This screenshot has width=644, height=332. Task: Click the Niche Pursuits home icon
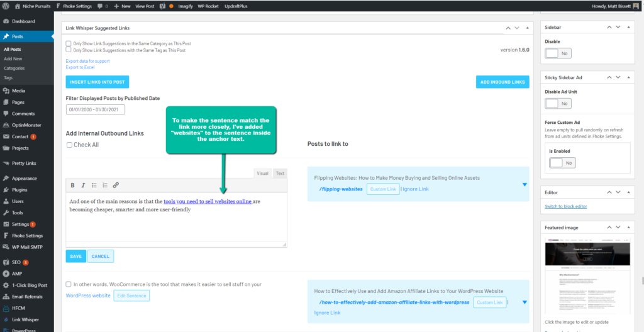(x=18, y=6)
